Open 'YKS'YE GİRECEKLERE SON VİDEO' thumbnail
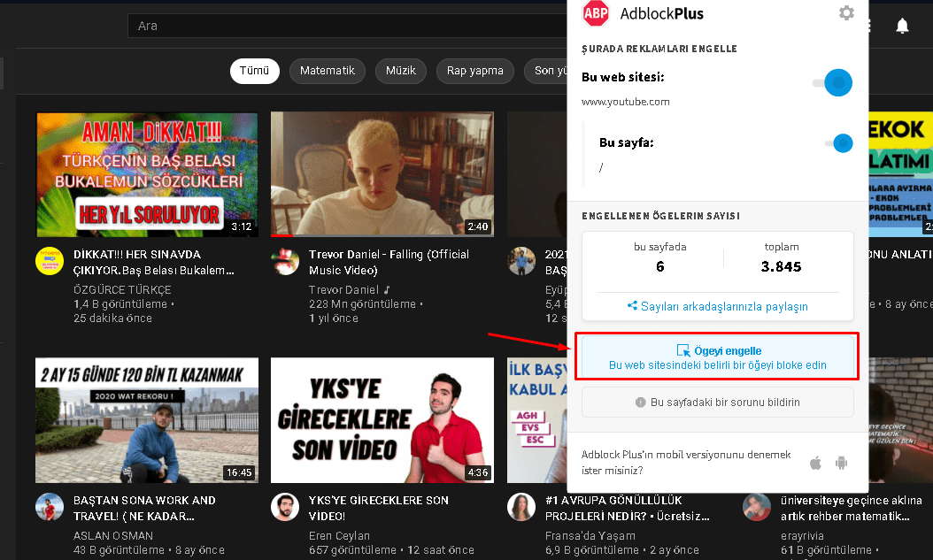The height and width of the screenshot is (560, 933). coord(382,420)
